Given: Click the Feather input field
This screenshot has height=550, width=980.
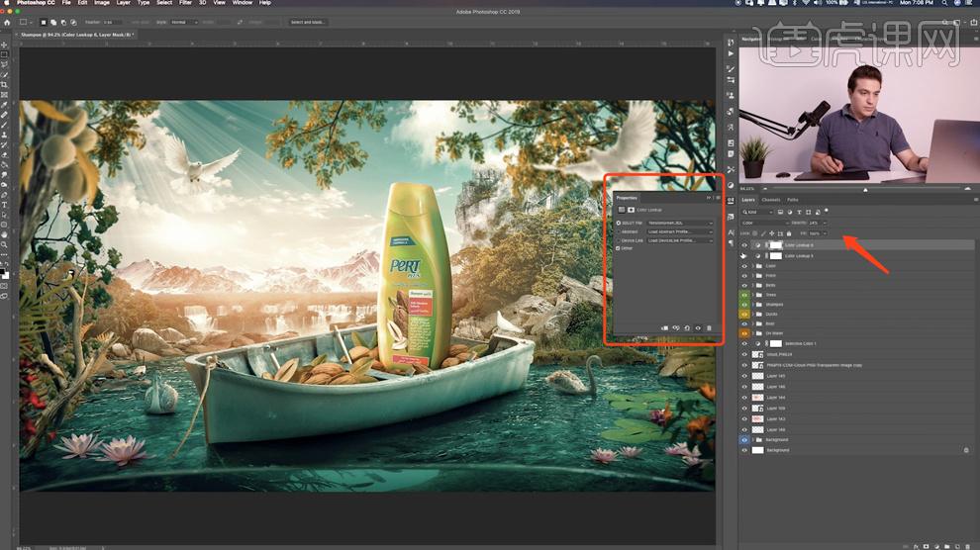Looking at the screenshot, I should coord(112,22).
